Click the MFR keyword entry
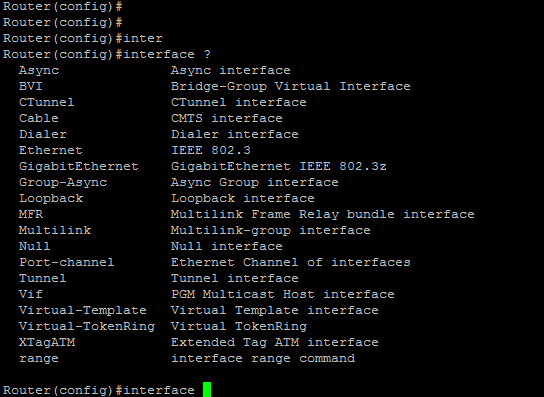Viewport: 544px width, 397px height. 31,214
